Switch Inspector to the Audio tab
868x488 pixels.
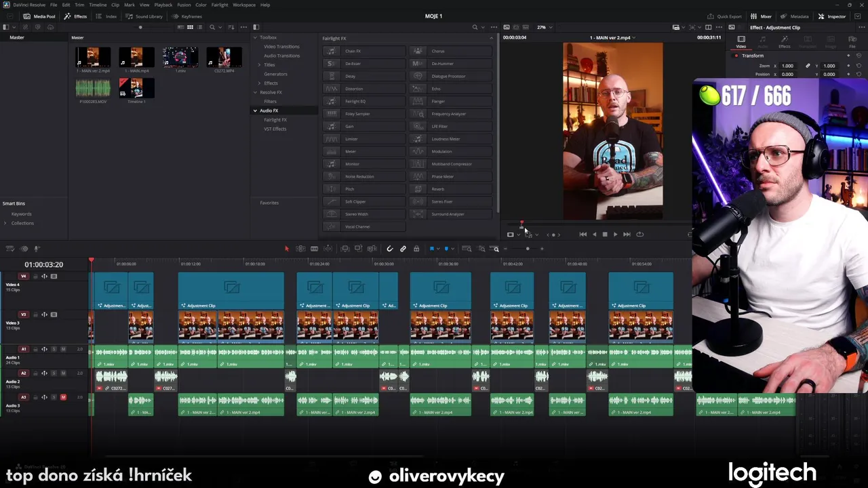(x=762, y=41)
